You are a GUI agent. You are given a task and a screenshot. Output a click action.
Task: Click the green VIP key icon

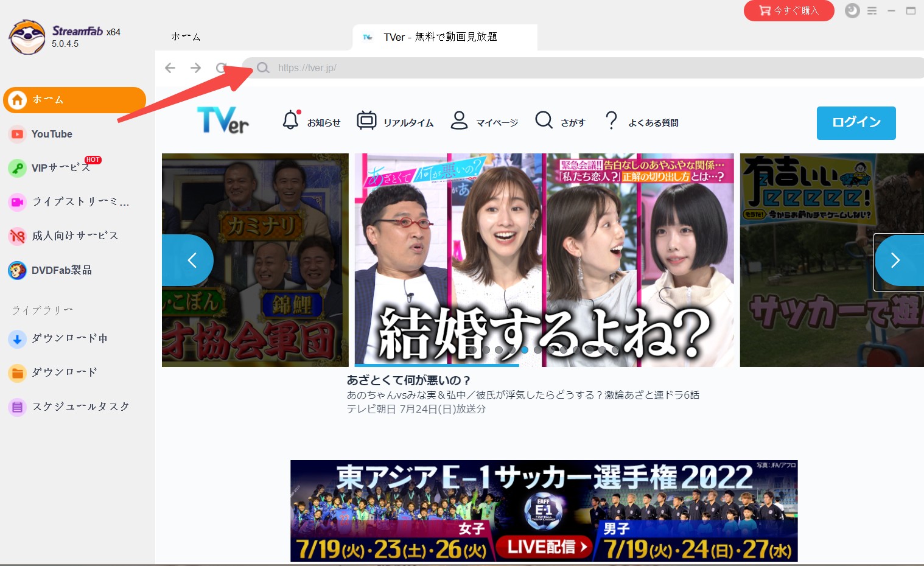17,168
